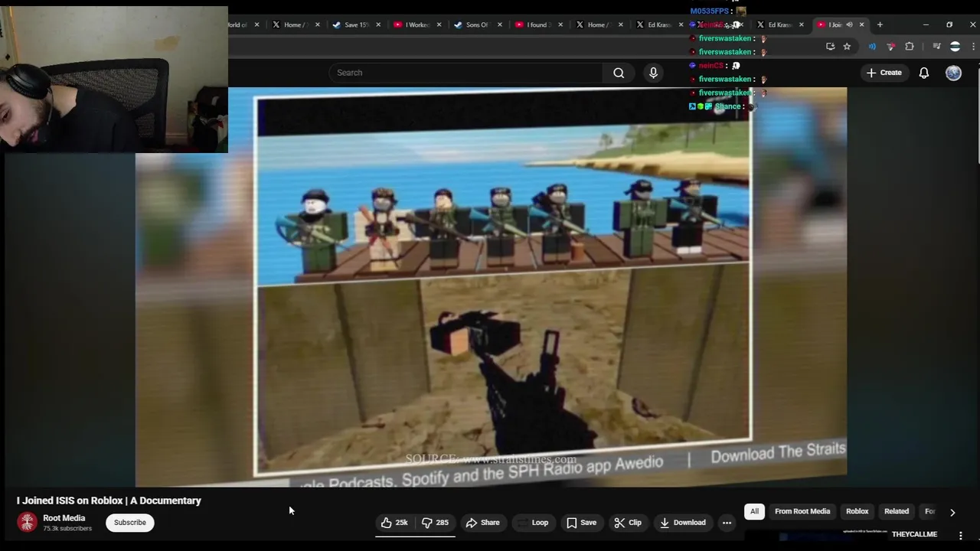The height and width of the screenshot is (551, 980).
Task: Dislike the video showing 285
Action: tap(436, 523)
